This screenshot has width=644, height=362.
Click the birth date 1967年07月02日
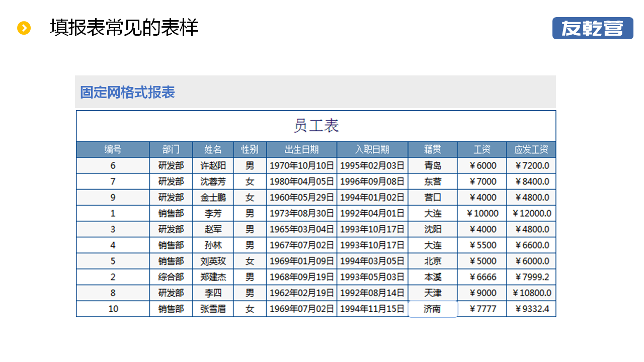[302, 245]
